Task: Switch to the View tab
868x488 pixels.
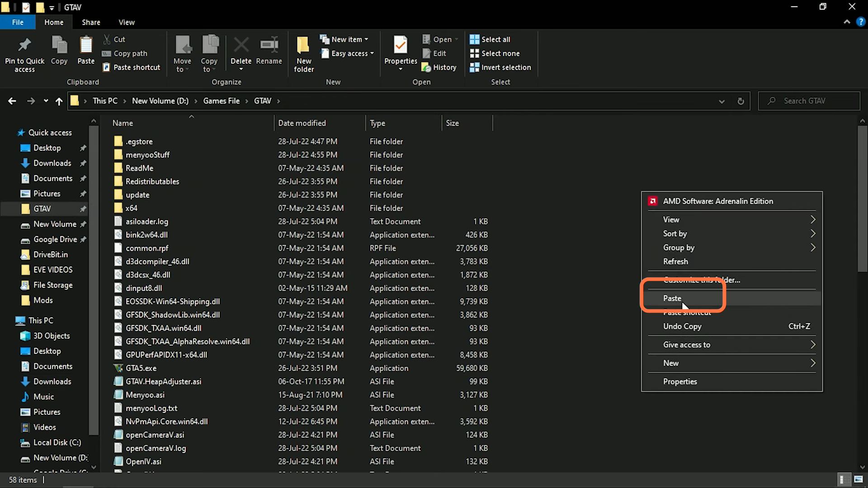Action: point(127,22)
